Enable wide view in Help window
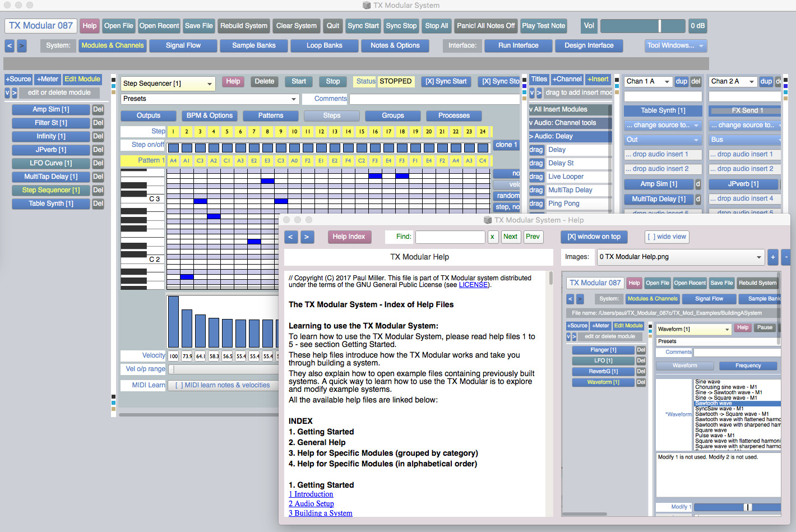Screen dimensions: 796x532 point(667,237)
